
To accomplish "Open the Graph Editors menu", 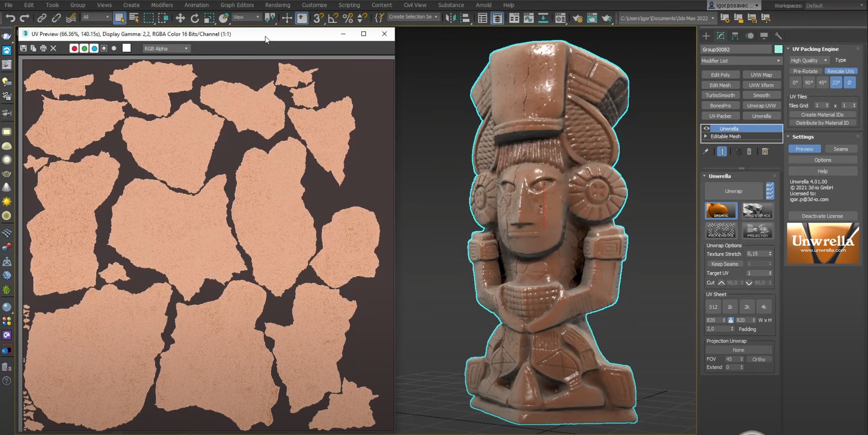I will coord(237,5).
